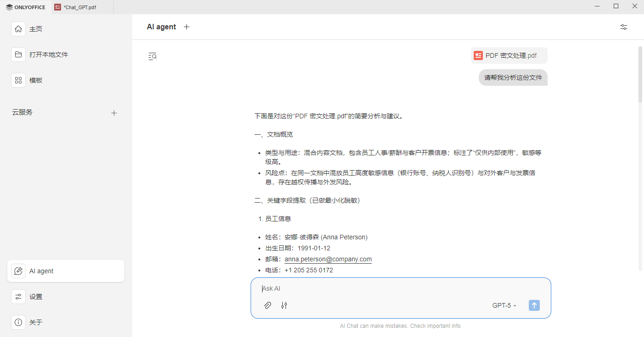Click the info icon next to 关于

point(18,322)
